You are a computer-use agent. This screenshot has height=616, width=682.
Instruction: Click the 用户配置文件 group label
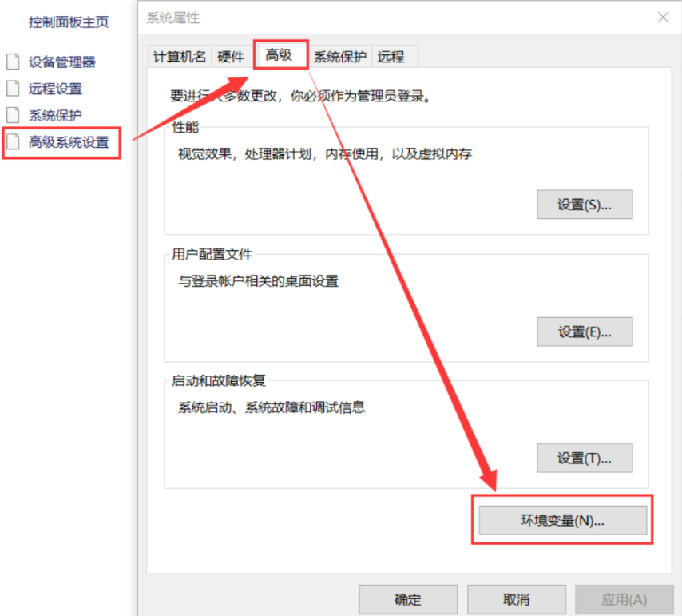[212, 255]
